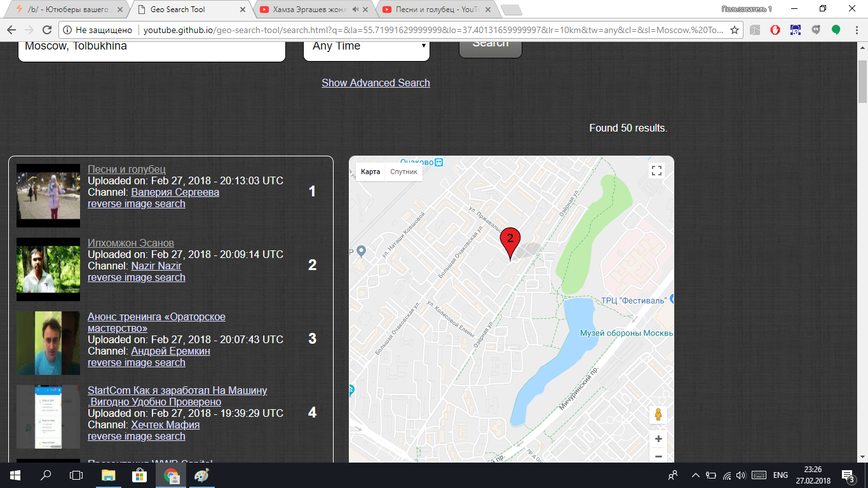868x488 pixels.
Task: Open Paint app from the taskbar
Action: tap(201, 475)
